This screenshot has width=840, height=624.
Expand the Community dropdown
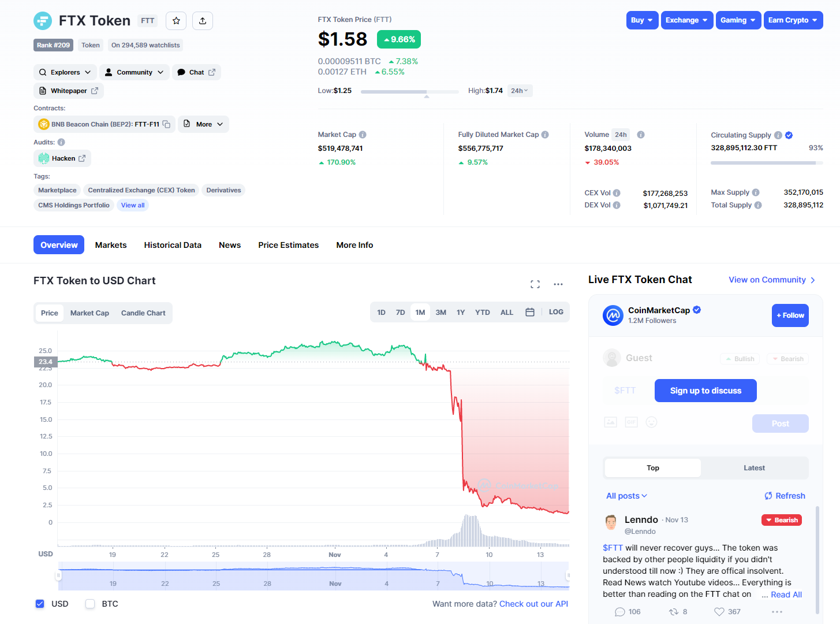click(x=135, y=72)
